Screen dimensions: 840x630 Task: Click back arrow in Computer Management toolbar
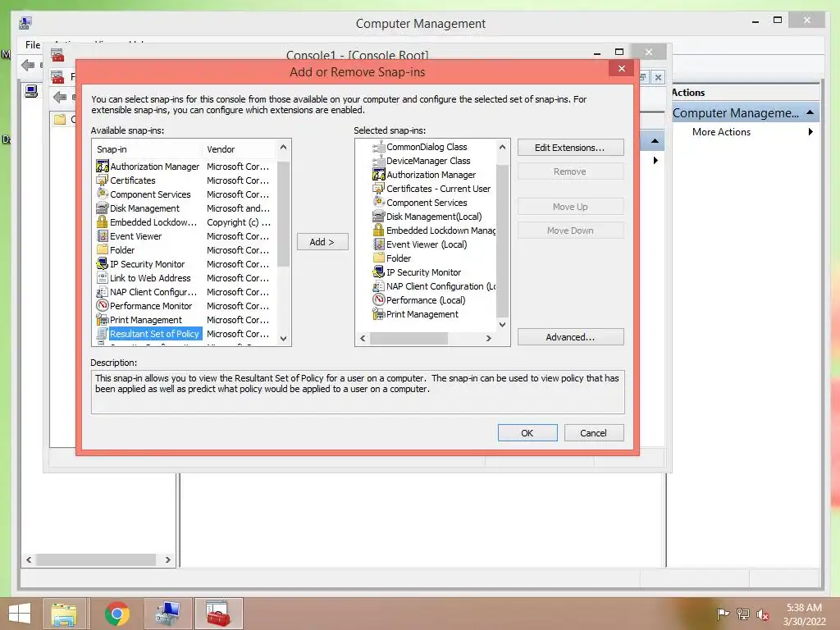28,66
